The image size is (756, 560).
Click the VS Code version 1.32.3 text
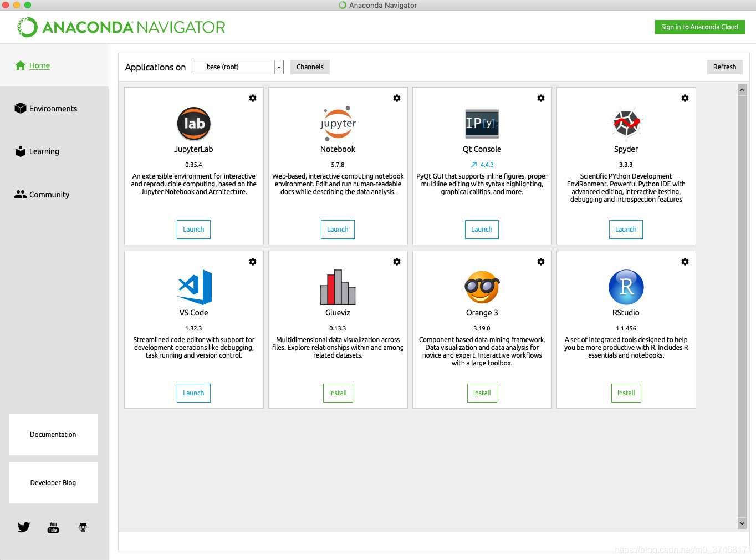click(193, 328)
